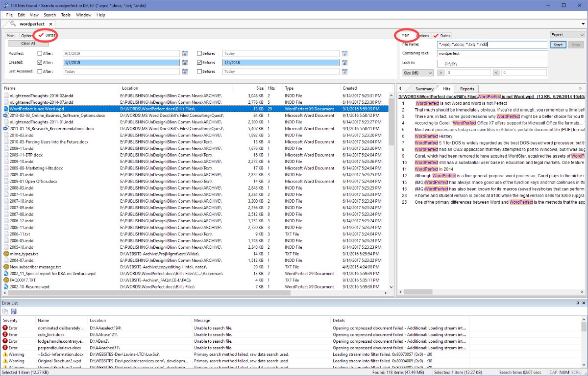Click the Start search button

coord(558,45)
